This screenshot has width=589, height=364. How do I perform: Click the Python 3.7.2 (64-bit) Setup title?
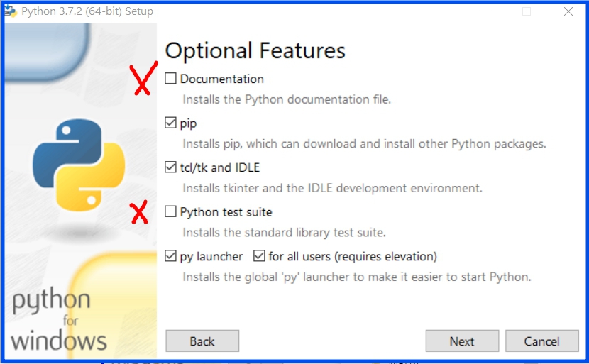click(x=87, y=11)
